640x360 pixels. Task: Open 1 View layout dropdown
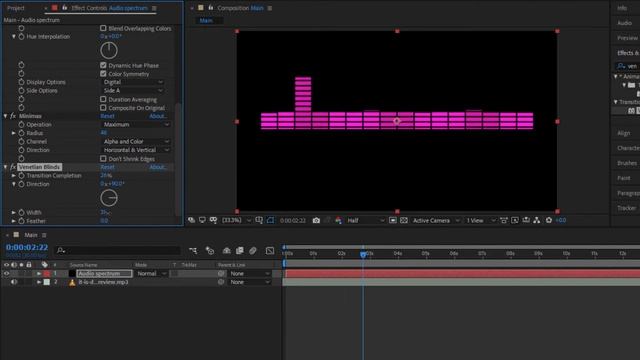(x=480, y=220)
